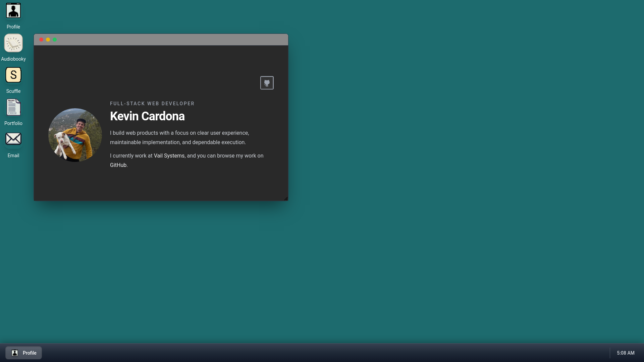Open the Profile desktop icon
This screenshot has height=362, width=644.
pos(13,11)
